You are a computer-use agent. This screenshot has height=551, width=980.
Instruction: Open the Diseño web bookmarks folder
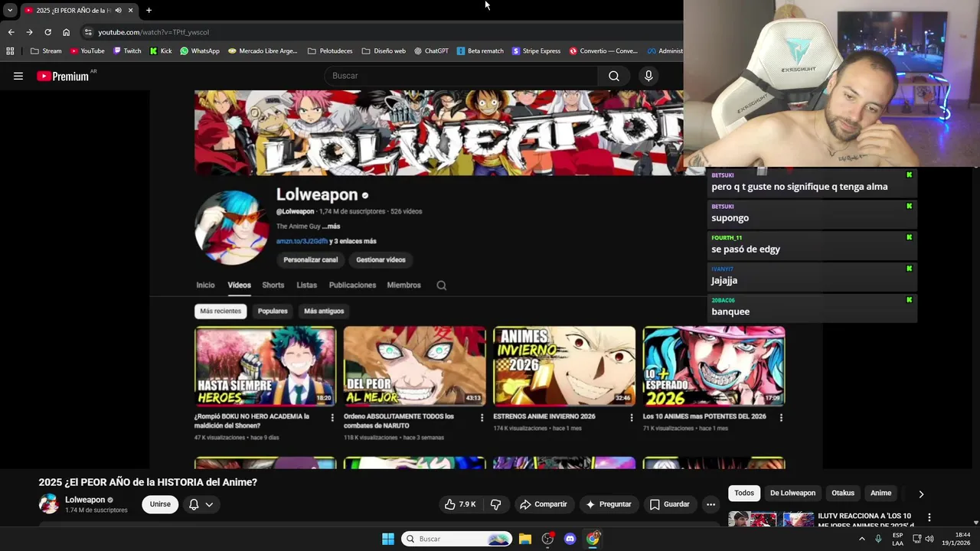384,51
